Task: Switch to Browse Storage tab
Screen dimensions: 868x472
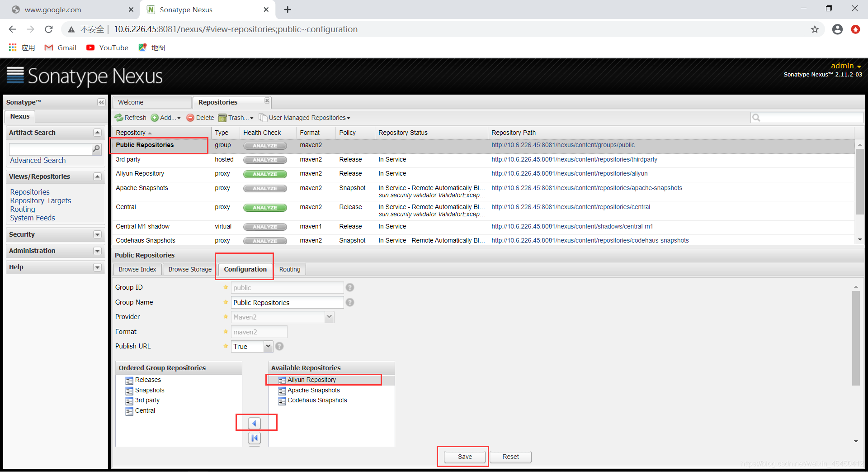Action: click(190, 269)
